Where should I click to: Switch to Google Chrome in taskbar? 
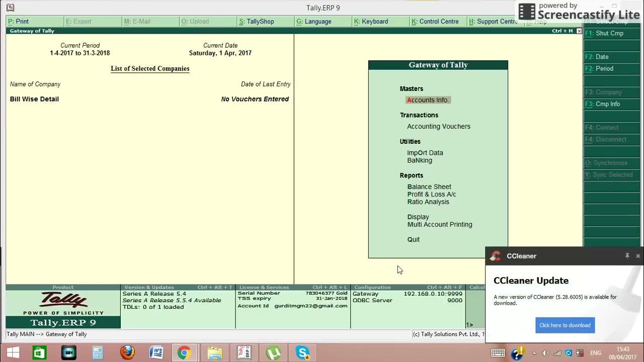tap(184, 353)
